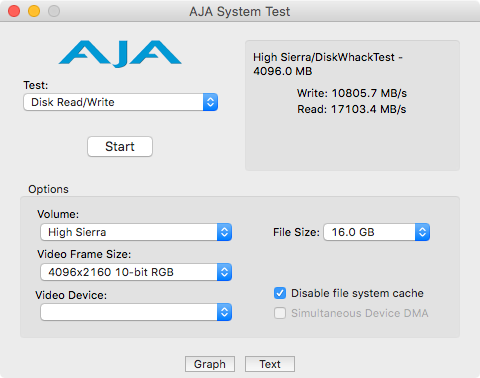Click the blue arrows on the Video Device selector

(x=224, y=312)
